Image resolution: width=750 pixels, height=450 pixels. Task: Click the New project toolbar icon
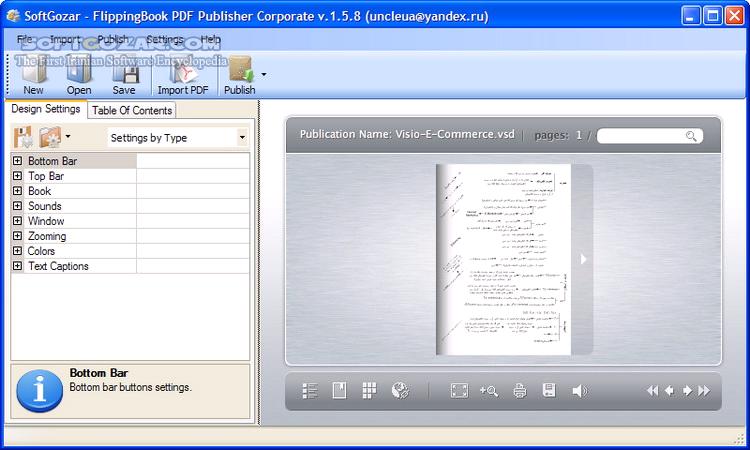(x=33, y=77)
